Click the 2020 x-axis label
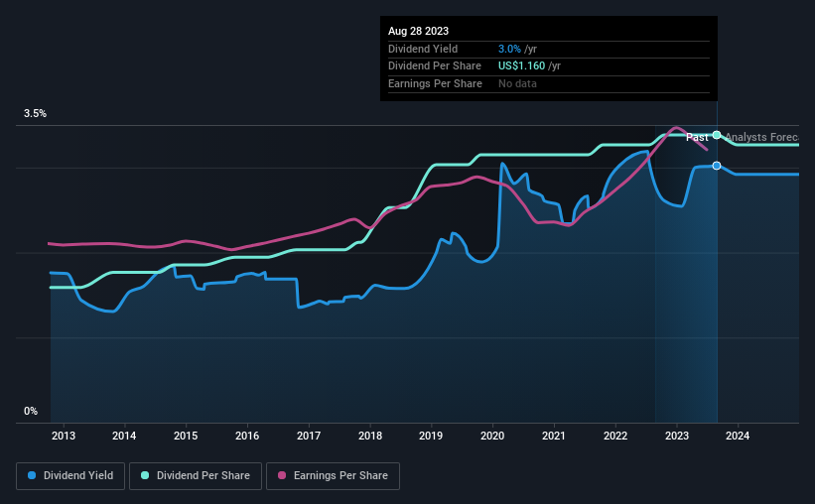 pyautogui.click(x=492, y=436)
